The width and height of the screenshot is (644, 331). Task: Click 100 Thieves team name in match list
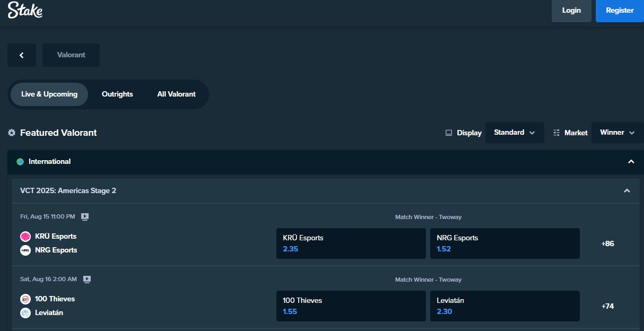pos(55,299)
